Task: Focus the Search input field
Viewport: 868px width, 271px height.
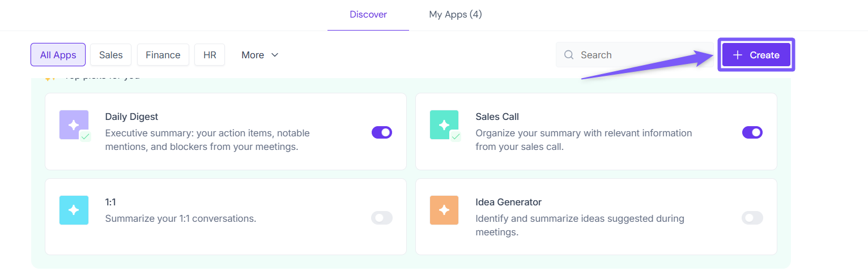Action: [x=640, y=55]
